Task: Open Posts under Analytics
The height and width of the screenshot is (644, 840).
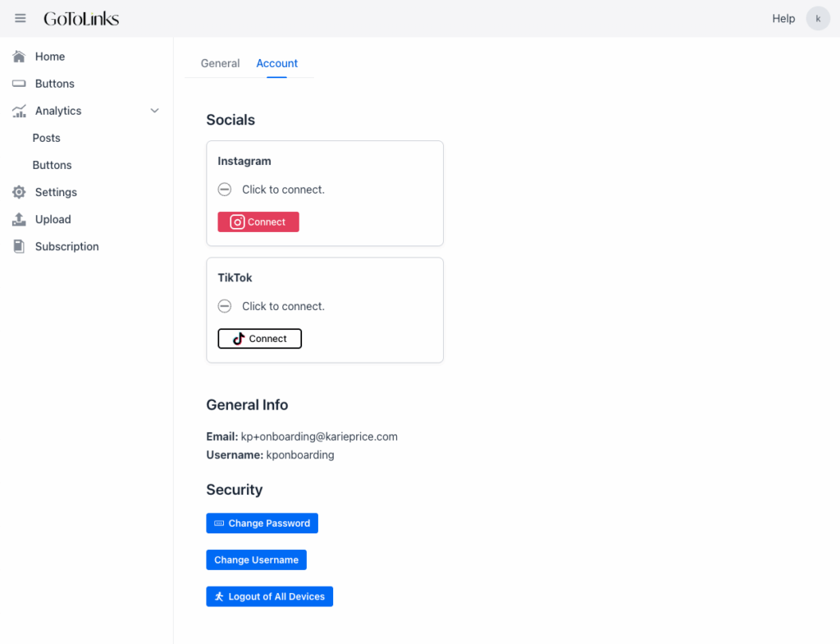Action: pos(47,138)
